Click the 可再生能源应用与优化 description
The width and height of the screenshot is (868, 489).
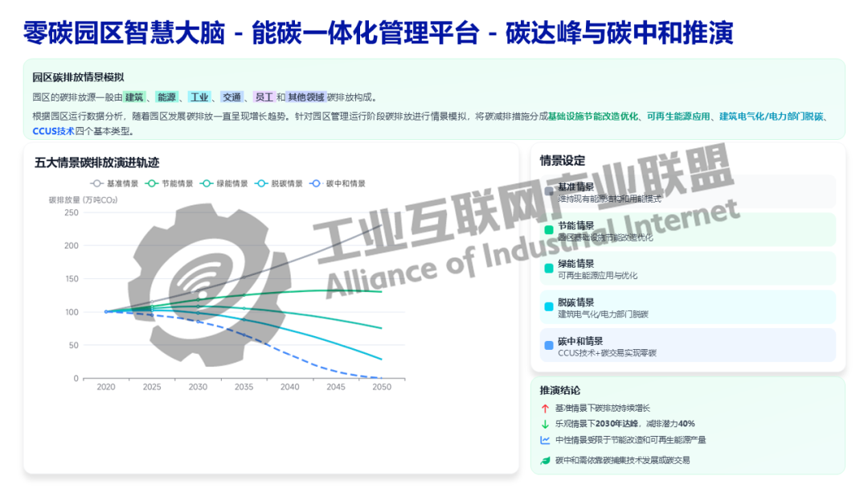click(598, 276)
